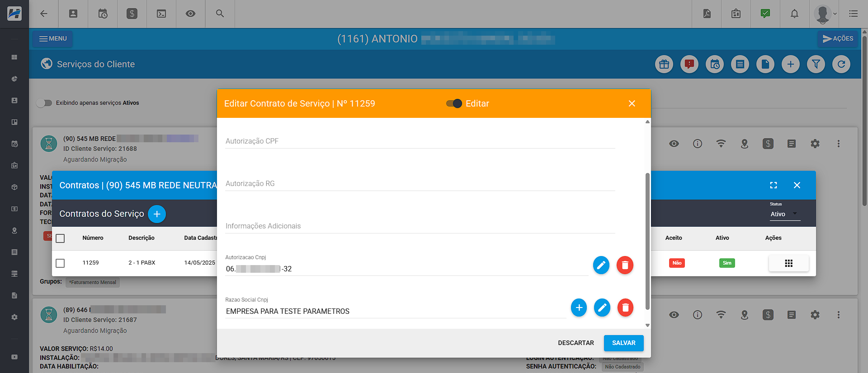This screenshot has width=868, height=373.
Task: Click the list document icon in services bar
Action: coord(740,64)
